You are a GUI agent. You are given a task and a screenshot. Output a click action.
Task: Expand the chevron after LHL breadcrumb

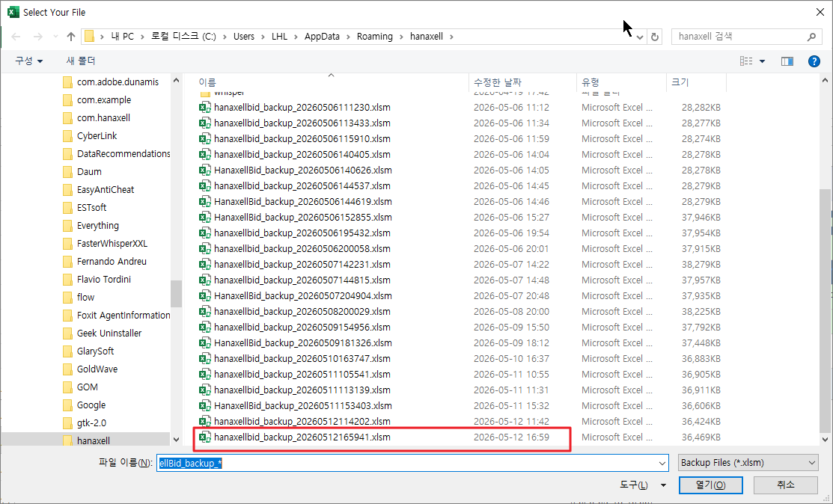(296, 37)
